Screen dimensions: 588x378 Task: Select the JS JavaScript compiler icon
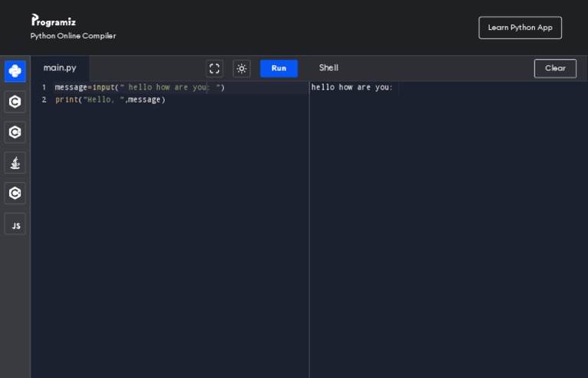(x=15, y=225)
